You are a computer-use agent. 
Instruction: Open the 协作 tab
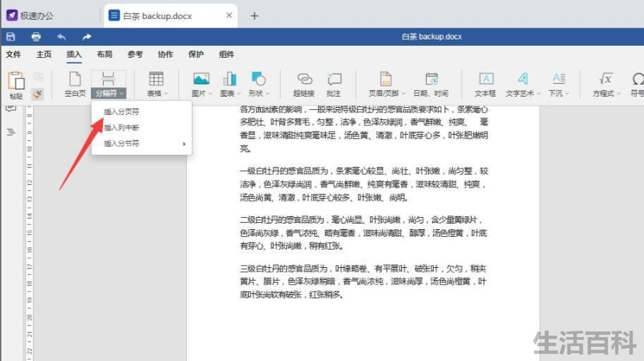tap(166, 54)
